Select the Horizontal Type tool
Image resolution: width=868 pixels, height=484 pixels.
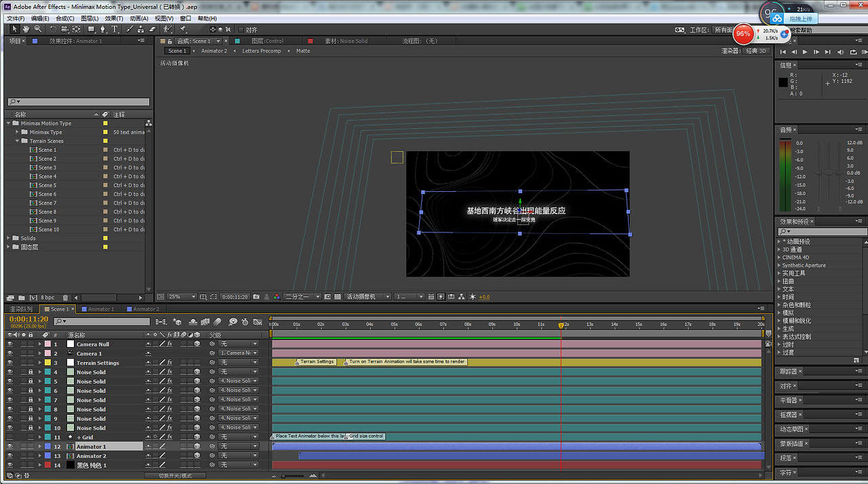pos(115,29)
